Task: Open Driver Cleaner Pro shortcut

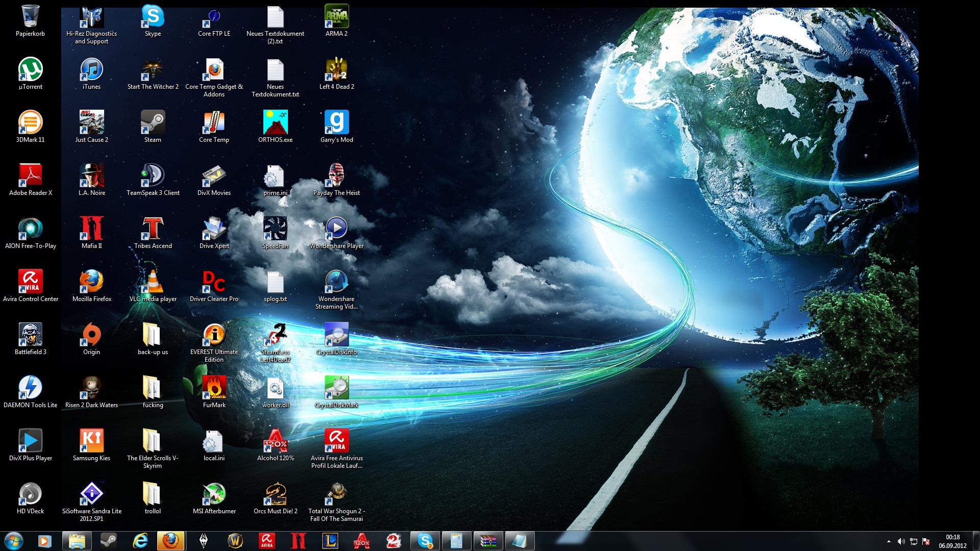Action: (214, 286)
